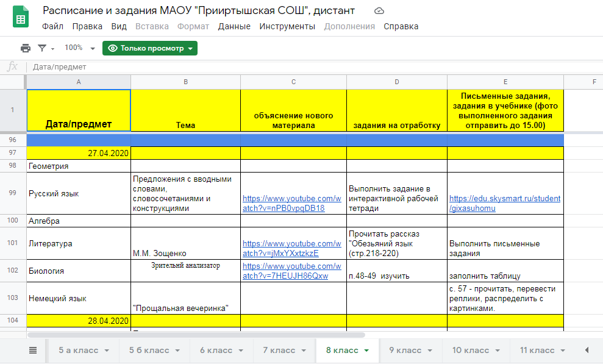Expand the "11 класс" tab menu arrow
The width and height of the screenshot is (603, 364).
[x=563, y=351]
